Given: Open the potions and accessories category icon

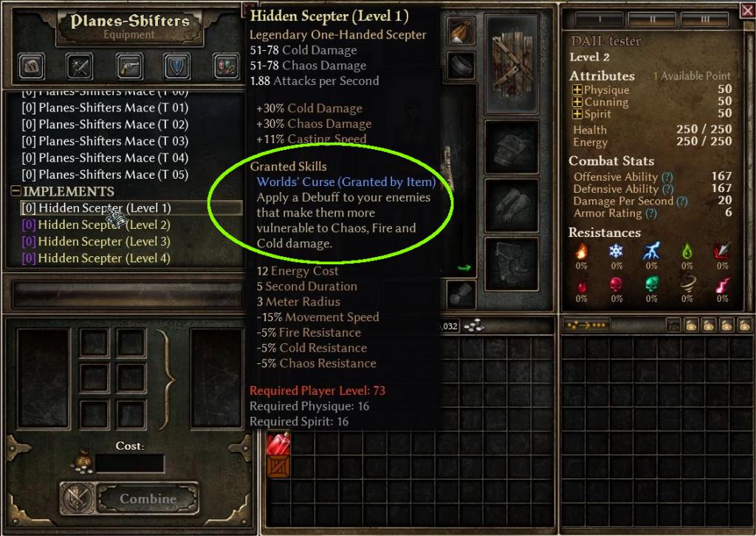Looking at the screenshot, I should 226,66.
